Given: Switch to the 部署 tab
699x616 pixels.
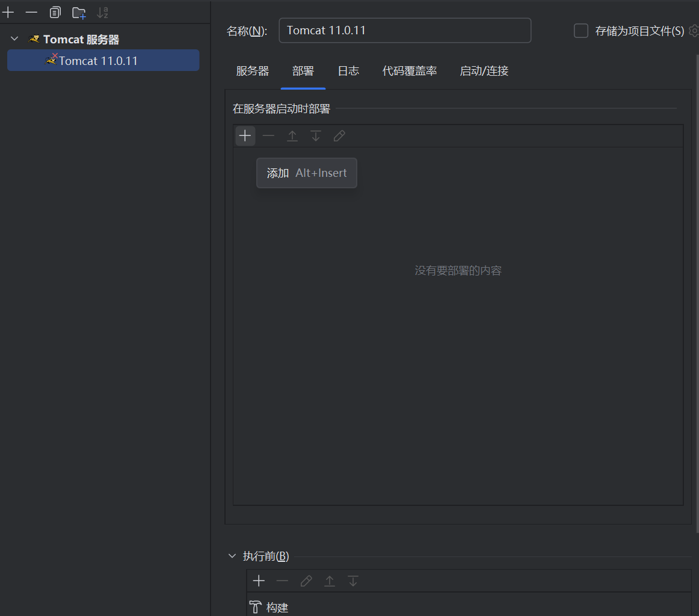Looking at the screenshot, I should click(303, 71).
